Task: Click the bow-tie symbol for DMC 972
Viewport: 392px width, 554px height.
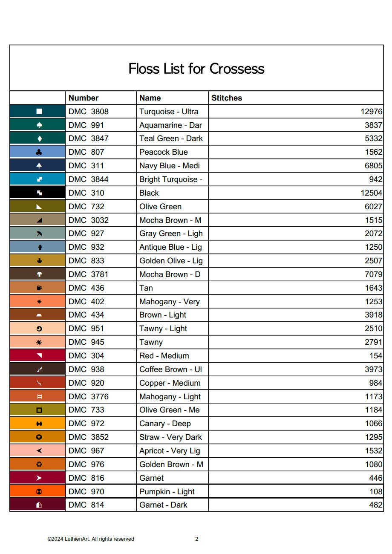Action: [x=39, y=424]
